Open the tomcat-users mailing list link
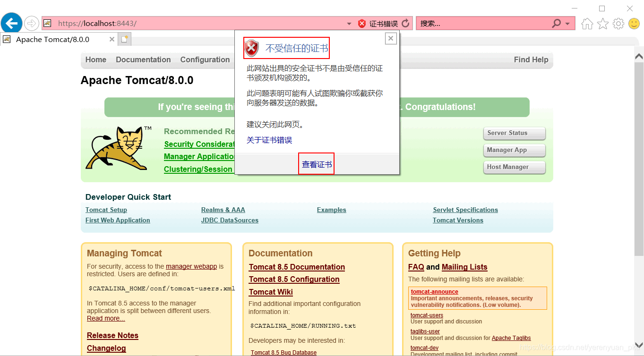 pos(427,315)
